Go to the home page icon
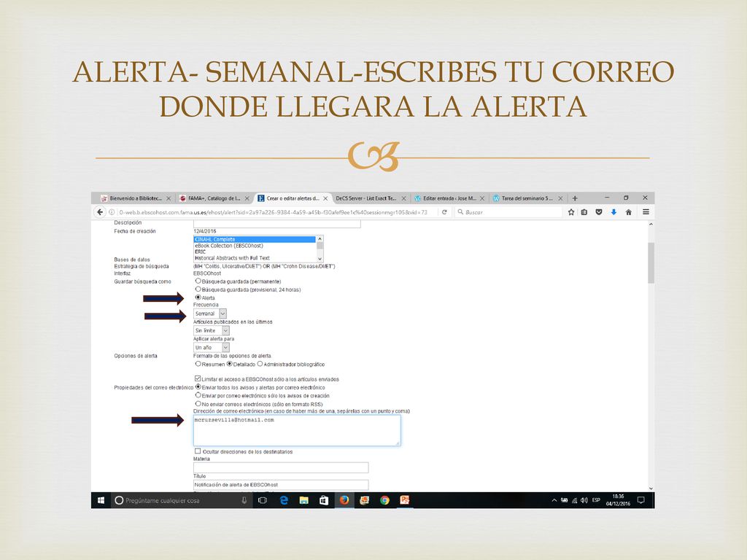The height and width of the screenshot is (560, 747). (x=628, y=212)
